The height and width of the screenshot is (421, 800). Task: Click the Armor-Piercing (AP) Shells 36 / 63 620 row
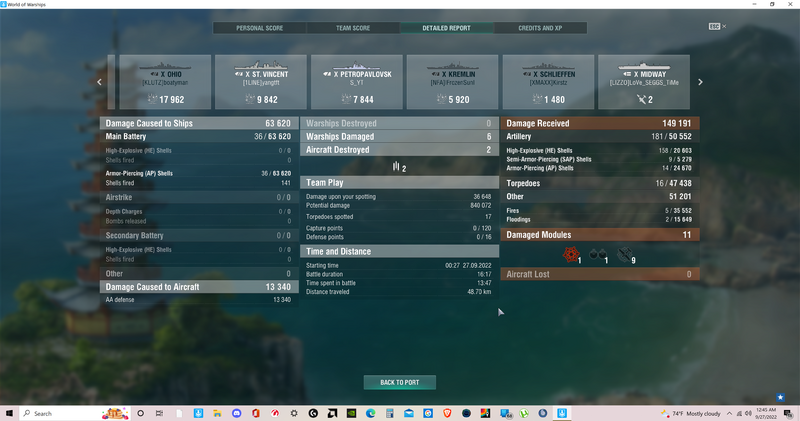(x=199, y=173)
